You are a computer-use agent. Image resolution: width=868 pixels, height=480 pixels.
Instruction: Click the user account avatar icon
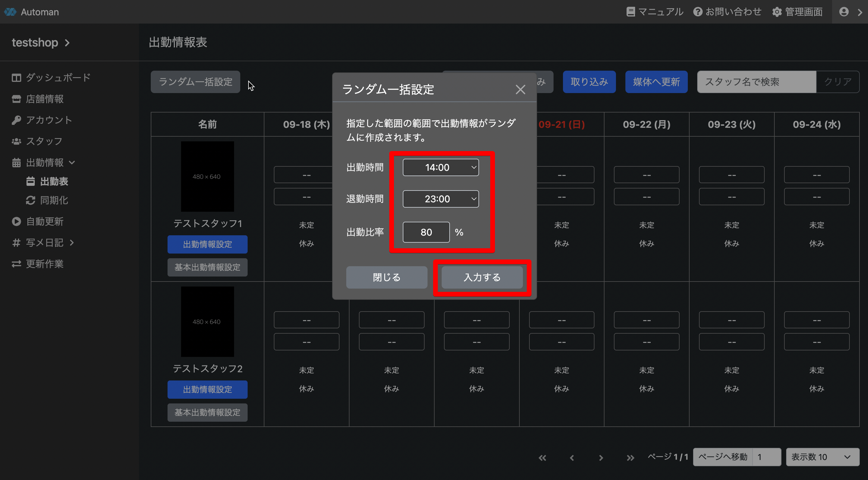click(844, 12)
